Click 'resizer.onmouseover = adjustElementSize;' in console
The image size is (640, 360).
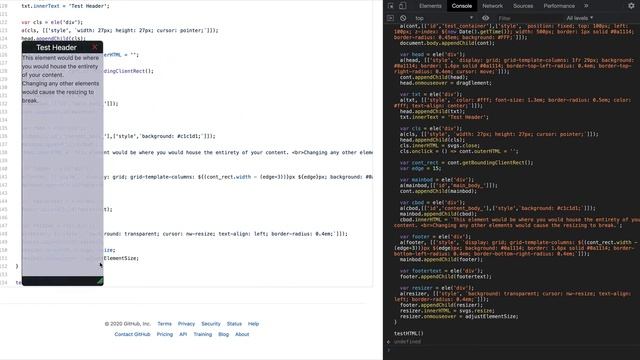click(x=459, y=316)
